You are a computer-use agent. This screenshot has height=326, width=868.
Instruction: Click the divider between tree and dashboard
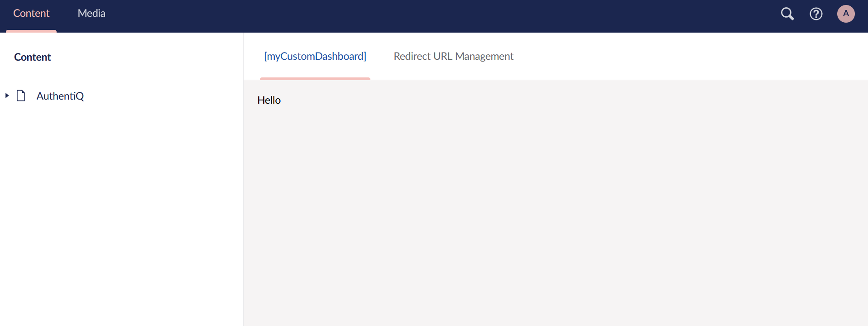point(243,181)
